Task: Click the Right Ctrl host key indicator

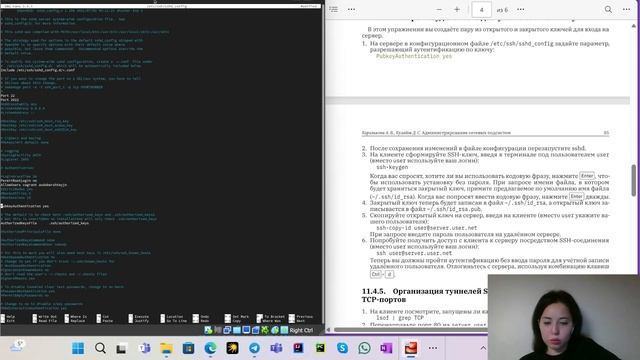Action: click(x=301, y=330)
